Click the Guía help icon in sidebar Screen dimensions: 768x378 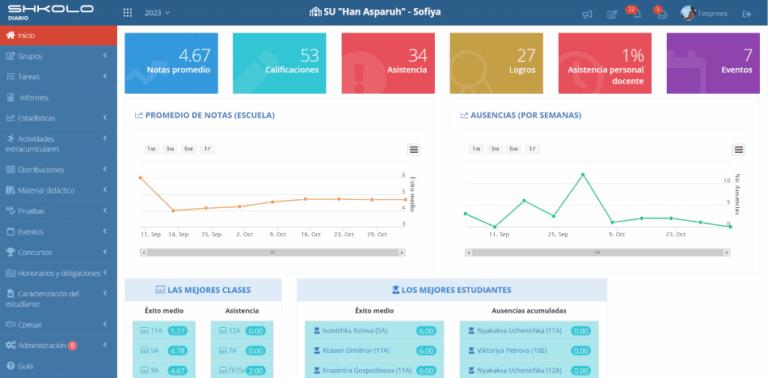pos(10,366)
